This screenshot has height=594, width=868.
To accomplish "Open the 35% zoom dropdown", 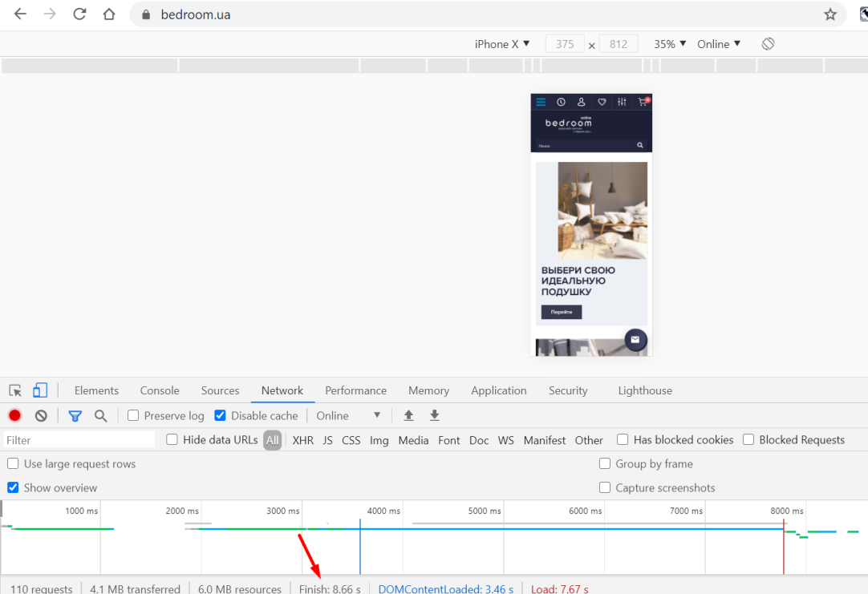I will click(670, 44).
